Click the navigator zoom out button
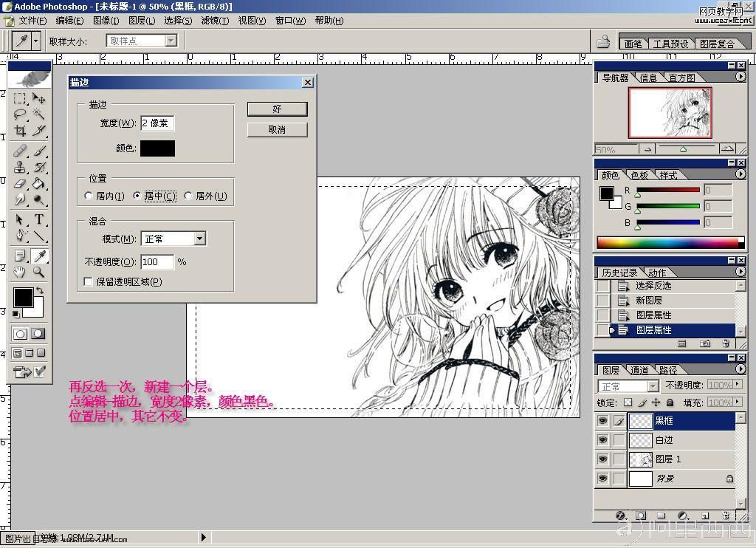 pyautogui.click(x=647, y=149)
